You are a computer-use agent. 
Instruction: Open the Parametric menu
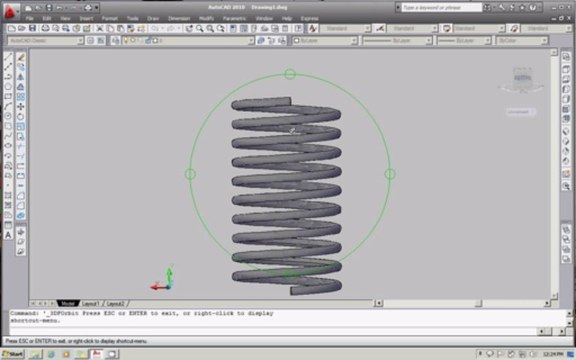coord(234,18)
